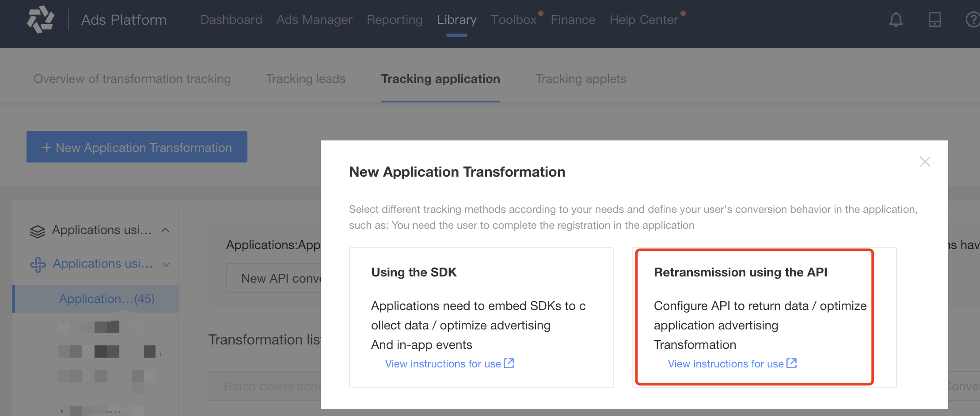Click external link icon under API retransmission card

click(x=792, y=363)
